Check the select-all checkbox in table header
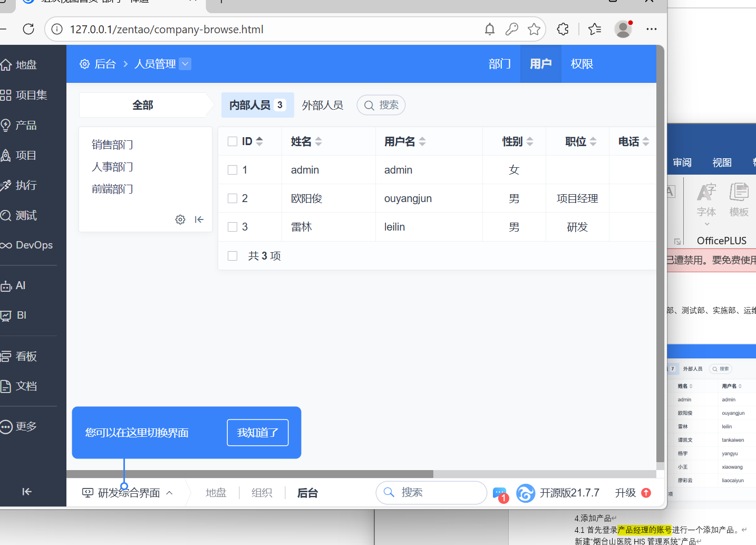The image size is (756, 545). click(x=232, y=141)
